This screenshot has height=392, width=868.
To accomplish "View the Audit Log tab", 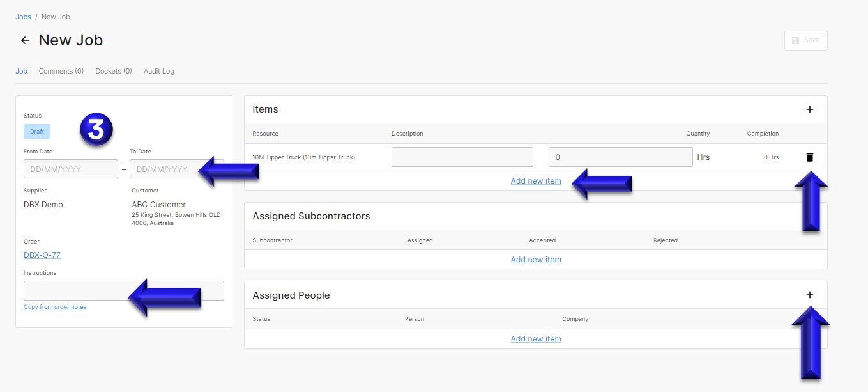I will click(158, 71).
